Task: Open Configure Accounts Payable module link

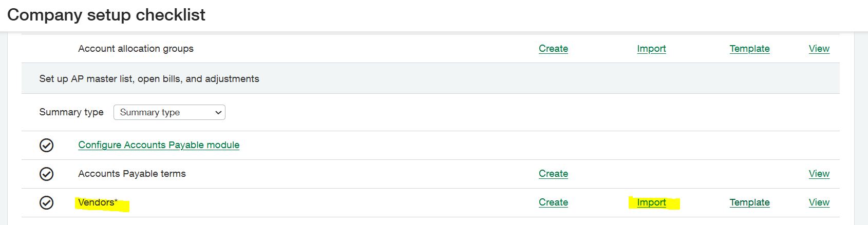Action: 159,145
